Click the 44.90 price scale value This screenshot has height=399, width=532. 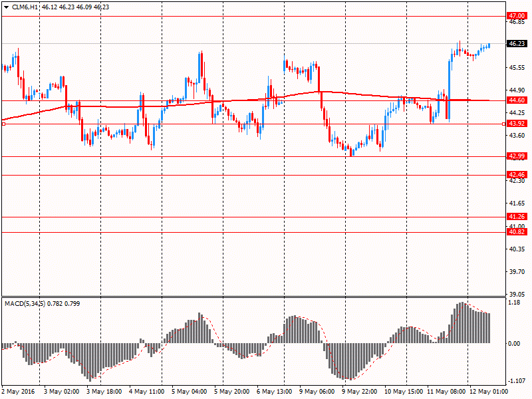click(x=517, y=90)
